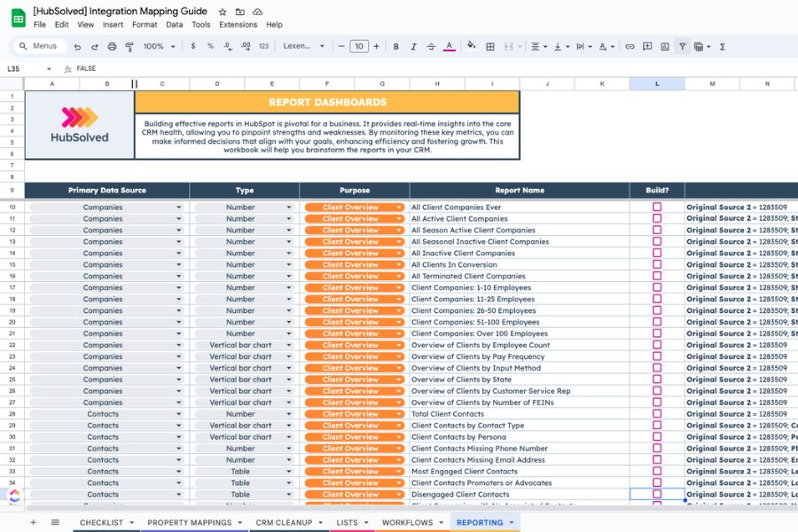Check Build box for Most Engaged Client Contacts
This screenshot has height=532, width=798.
tap(657, 472)
